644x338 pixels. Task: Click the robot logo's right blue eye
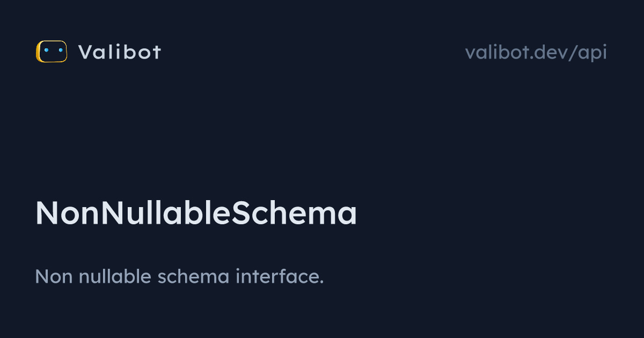point(61,50)
